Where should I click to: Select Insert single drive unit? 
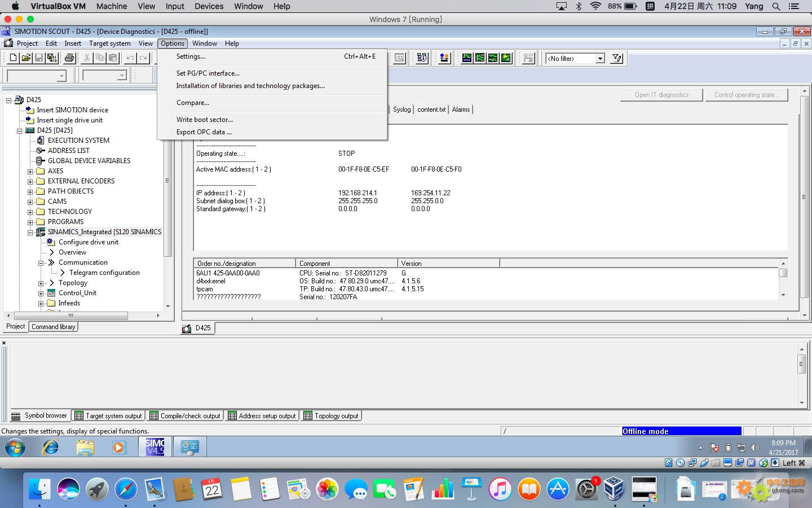click(69, 120)
